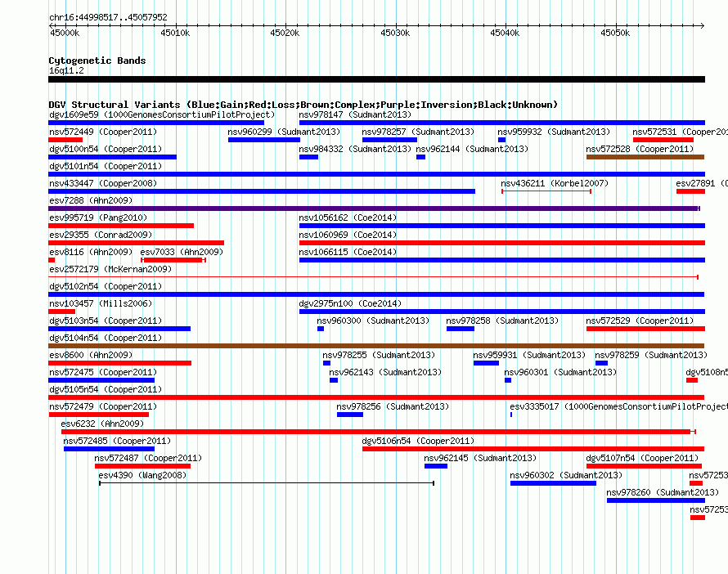Screen dimensions: 728x574
Task: Open the nsv978256 (Sudmant2013) variant
Action: (393, 406)
